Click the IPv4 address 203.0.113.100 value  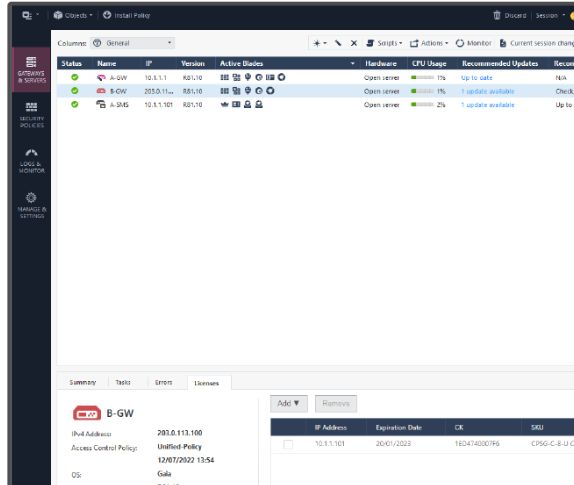click(180, 433)
